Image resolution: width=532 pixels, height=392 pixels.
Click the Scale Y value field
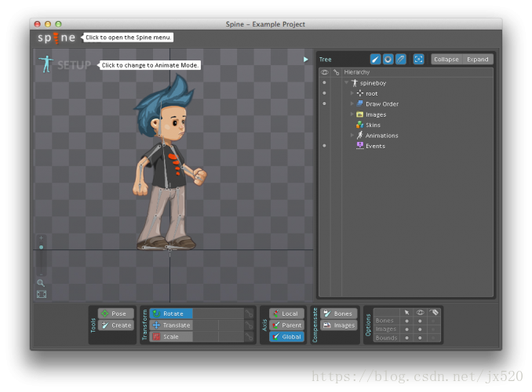[x=231, y=336]
